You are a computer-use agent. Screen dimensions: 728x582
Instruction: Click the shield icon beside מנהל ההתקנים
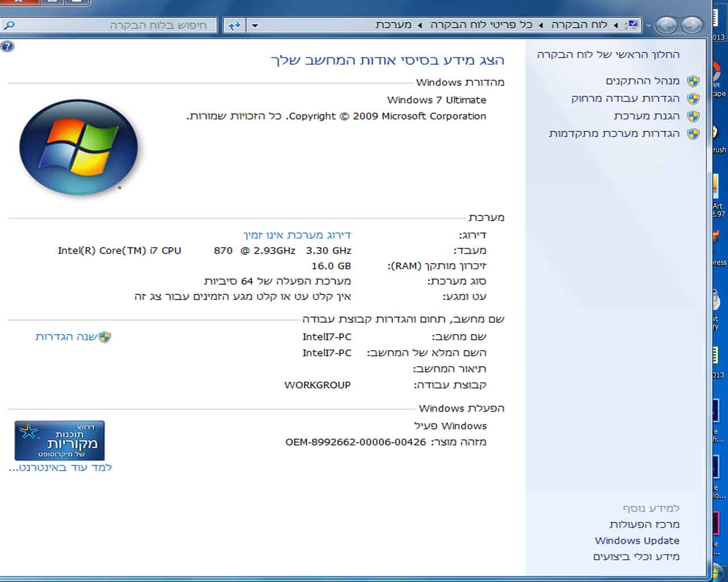point(693,81)
